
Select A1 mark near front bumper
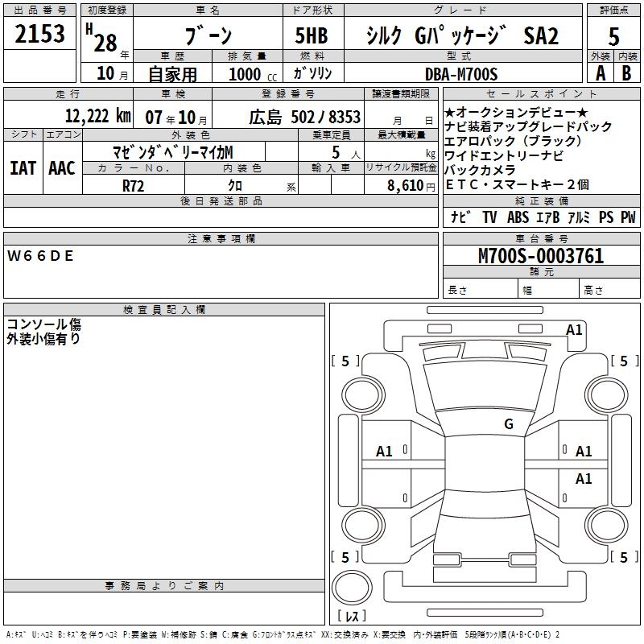click(x=574, y=330)
